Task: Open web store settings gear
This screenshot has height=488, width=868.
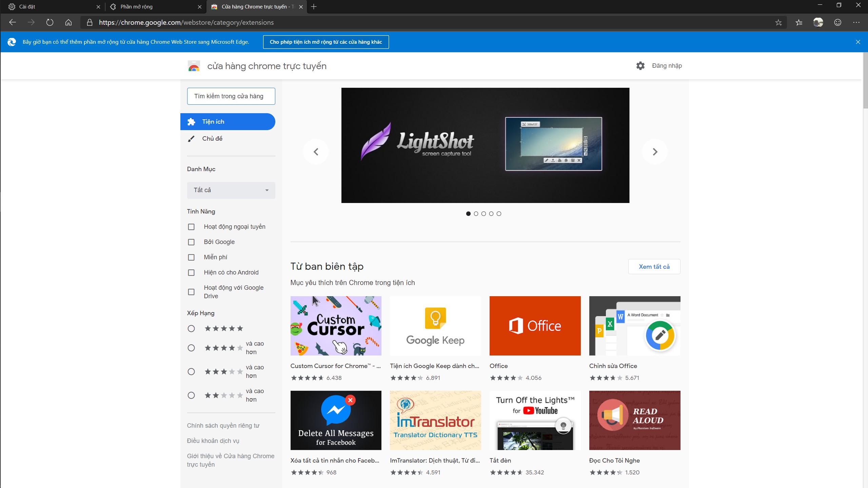Action: click(640, 66)
